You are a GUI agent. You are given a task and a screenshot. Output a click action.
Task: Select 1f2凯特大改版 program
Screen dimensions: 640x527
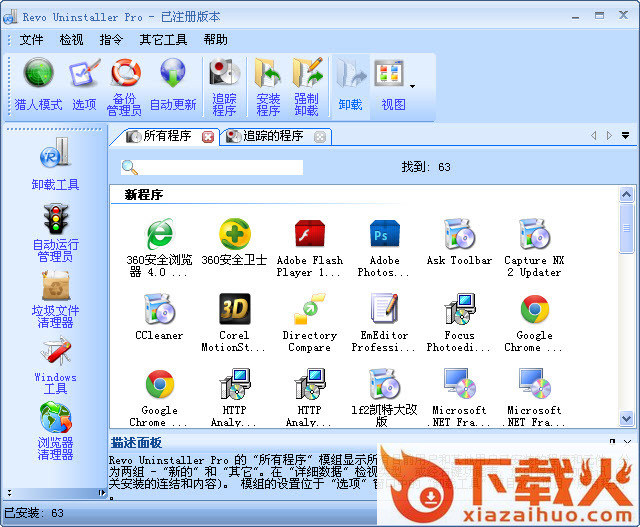click(x=384, y=398)
